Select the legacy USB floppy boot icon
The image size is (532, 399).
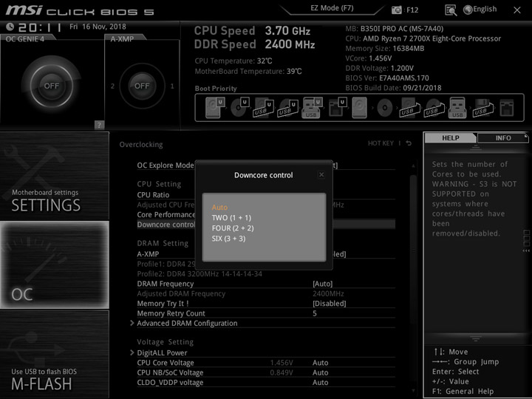[x=482, y=108]
